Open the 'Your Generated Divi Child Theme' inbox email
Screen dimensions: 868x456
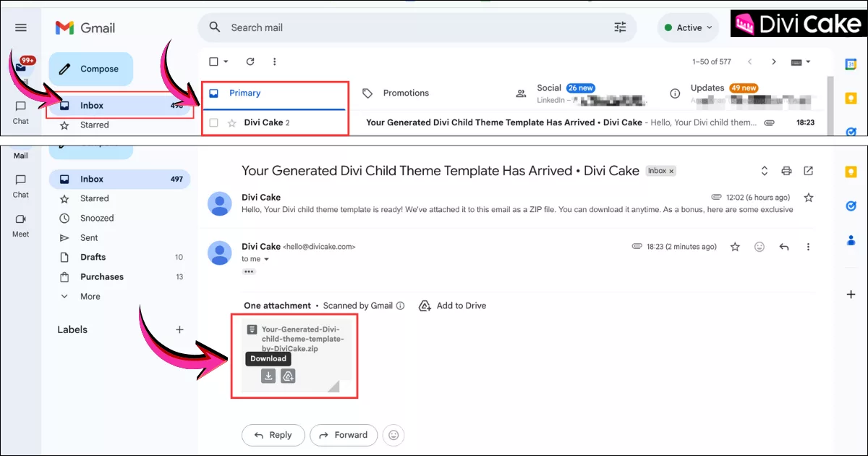(x=504, y=123)
